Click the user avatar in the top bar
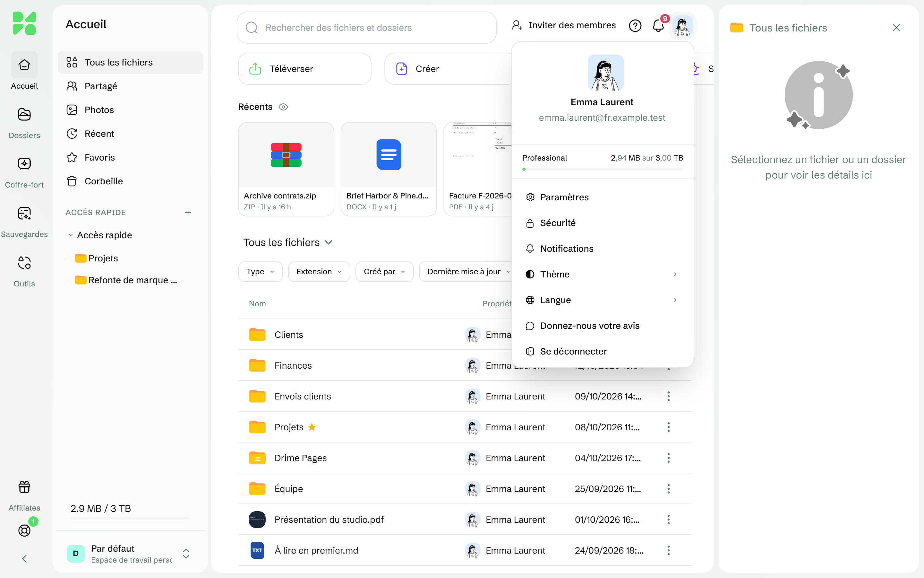Image resolution: width=924 pixels, height=578 pixels. 682,26
